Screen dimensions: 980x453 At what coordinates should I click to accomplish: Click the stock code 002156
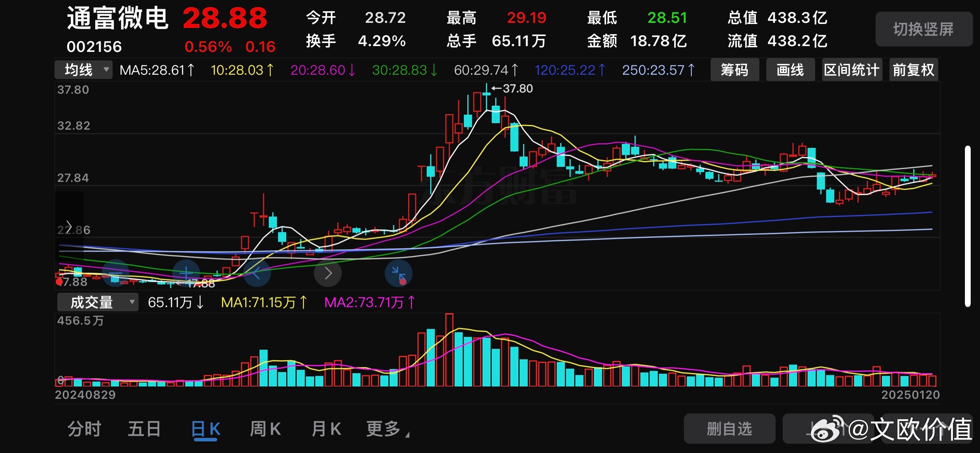[94, 47]
